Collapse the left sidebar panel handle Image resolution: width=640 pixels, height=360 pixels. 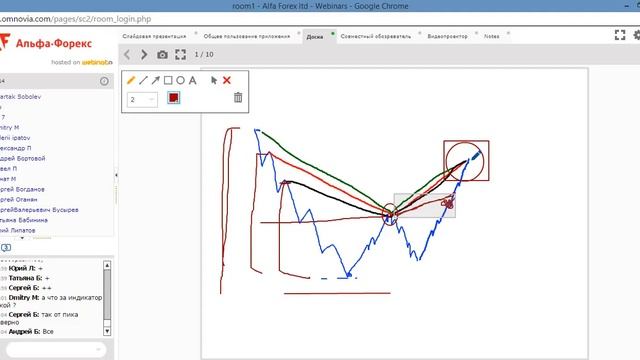click(116, 176)
